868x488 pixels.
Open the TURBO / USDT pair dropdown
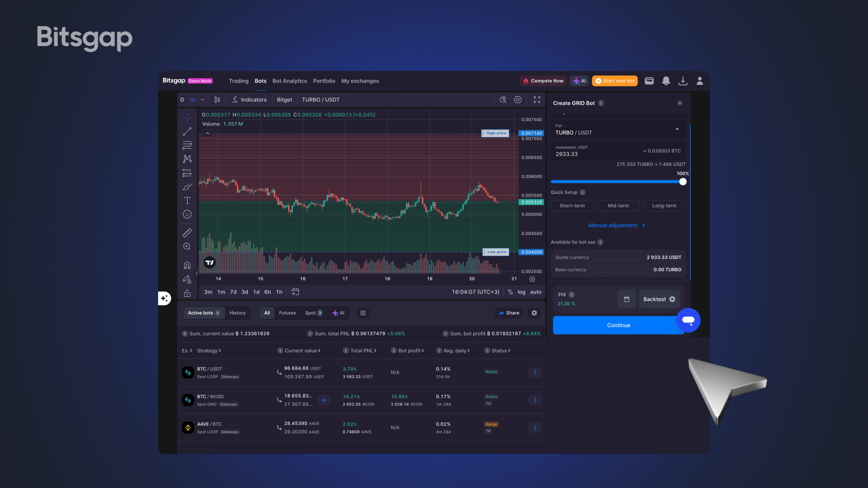coord(618,130)
